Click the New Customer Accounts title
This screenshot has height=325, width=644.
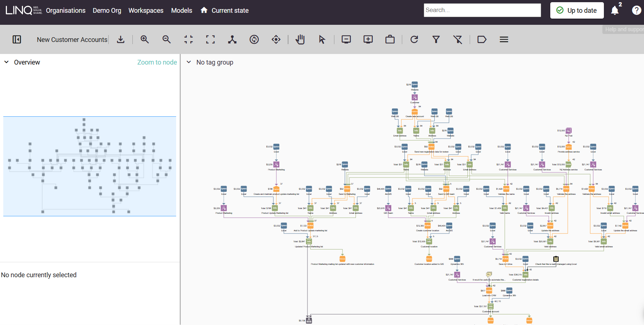coord(72,39)
